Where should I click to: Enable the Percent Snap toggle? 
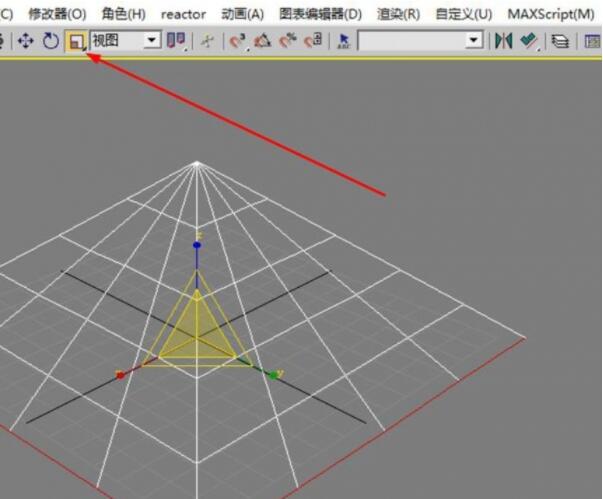(x=288, y=41)
